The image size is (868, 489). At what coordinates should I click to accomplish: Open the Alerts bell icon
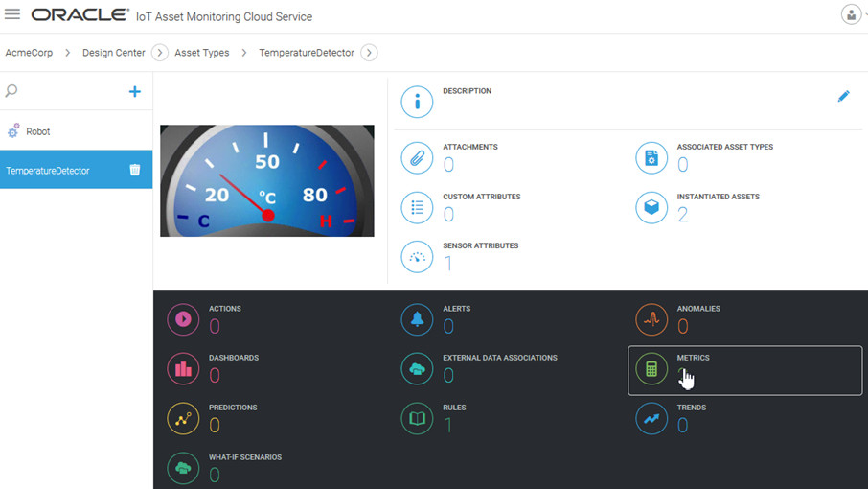417,319
